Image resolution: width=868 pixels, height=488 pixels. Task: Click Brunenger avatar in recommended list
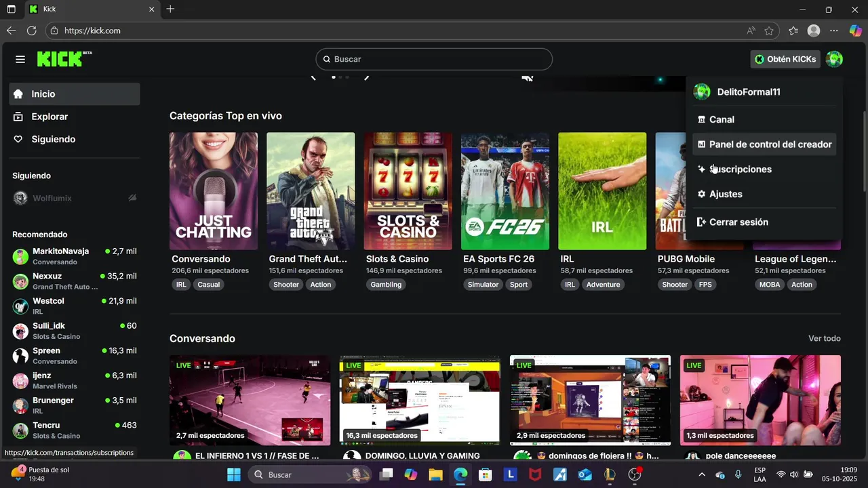point(20,405)
